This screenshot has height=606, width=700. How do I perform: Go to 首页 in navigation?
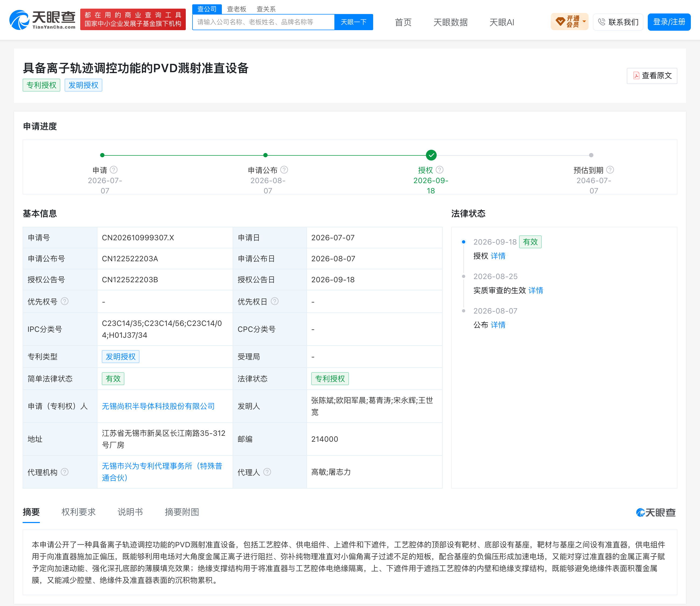(x=403, y=22)
